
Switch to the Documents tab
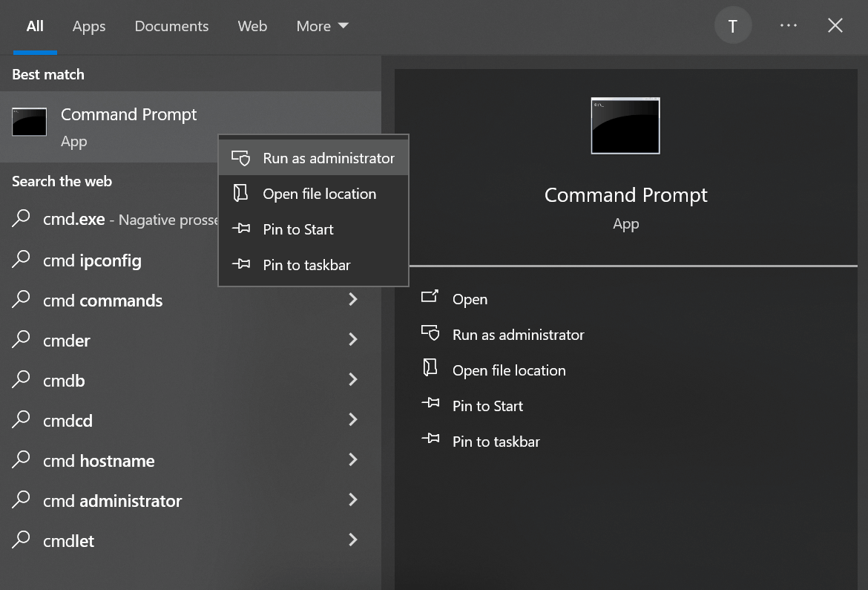click(171, 26)
